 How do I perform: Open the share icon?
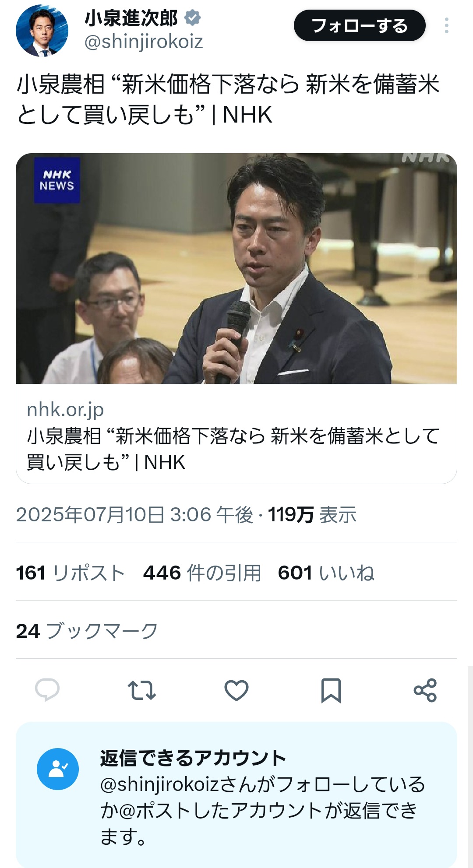425,690
